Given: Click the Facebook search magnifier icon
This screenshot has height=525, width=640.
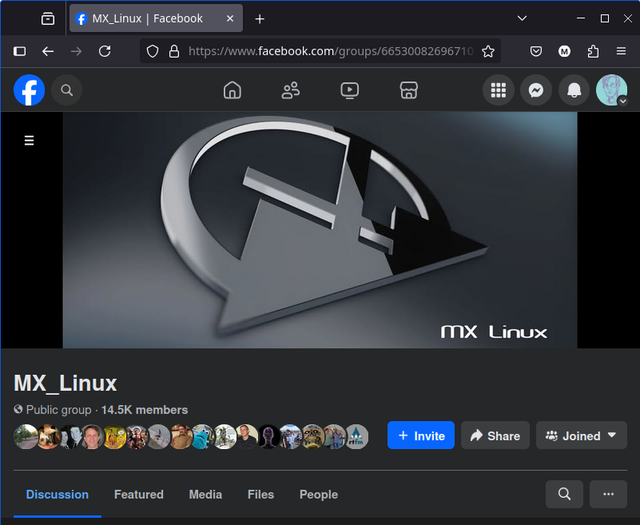Looking at the screenshot, I should coord(67,90).
